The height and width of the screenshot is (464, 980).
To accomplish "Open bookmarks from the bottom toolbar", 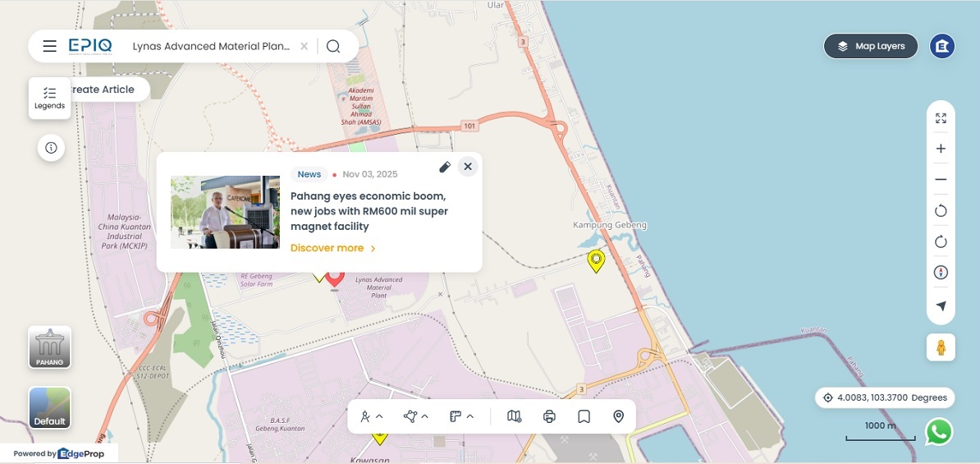I will [x=584, y=416].
